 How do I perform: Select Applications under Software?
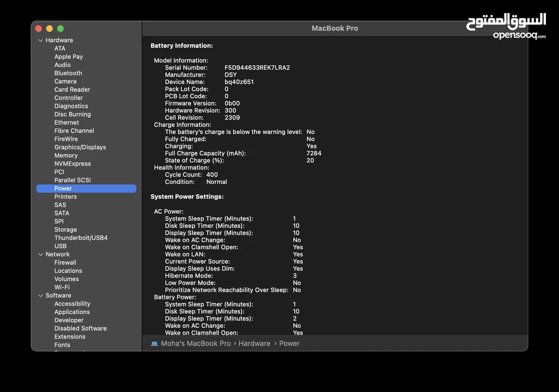click(72, 312)
